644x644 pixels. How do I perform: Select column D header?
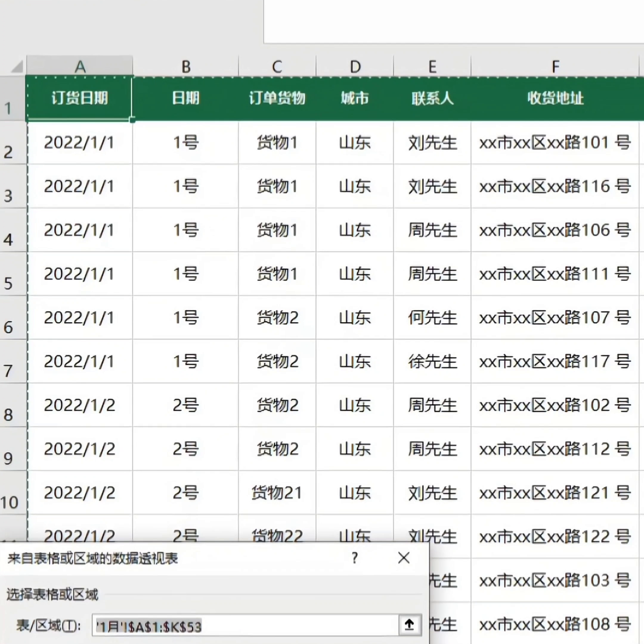click(x=355, y=66)
